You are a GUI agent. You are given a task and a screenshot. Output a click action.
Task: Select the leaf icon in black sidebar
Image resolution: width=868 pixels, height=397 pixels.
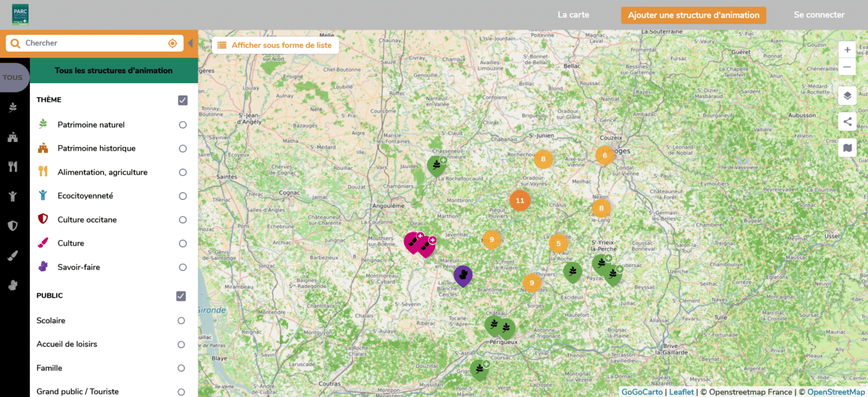coord(12,107)
